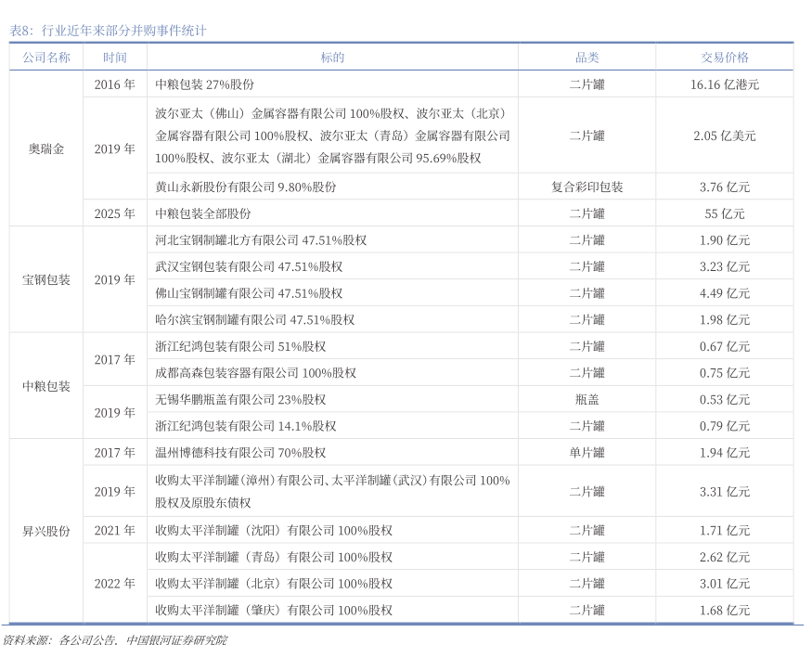Click the 公司名称 column header
This screenshot has width=812, height=645.
[45, 58]
